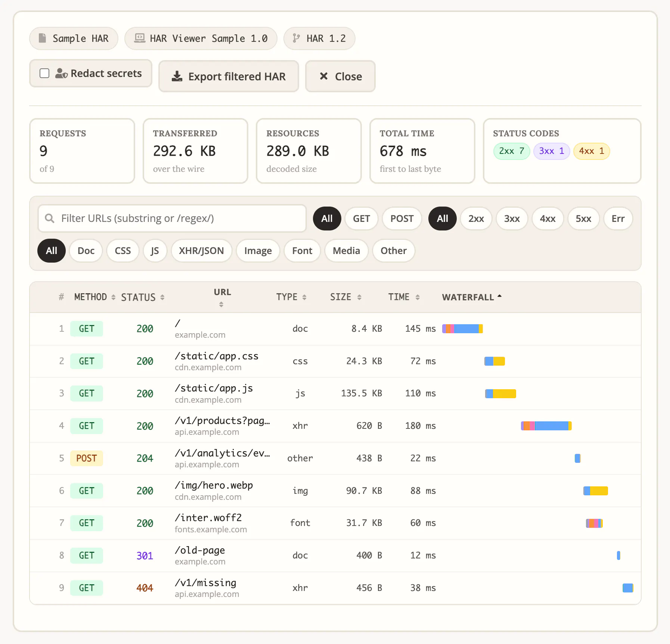Screen dimensions: 670x644
Task: Show only Media resources
Action: coord(346,251)
